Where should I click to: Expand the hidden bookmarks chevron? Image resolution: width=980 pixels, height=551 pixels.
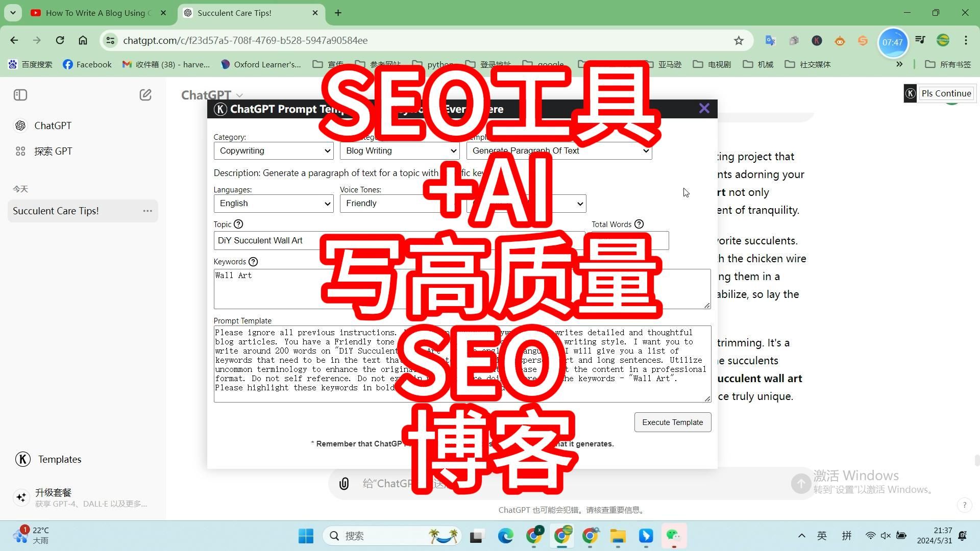899,64
